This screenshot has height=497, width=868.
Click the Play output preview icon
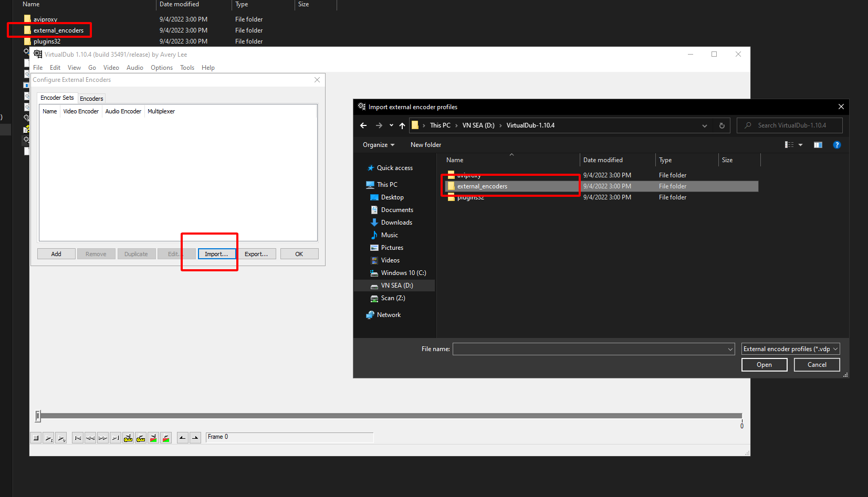(x=61, y=438)
